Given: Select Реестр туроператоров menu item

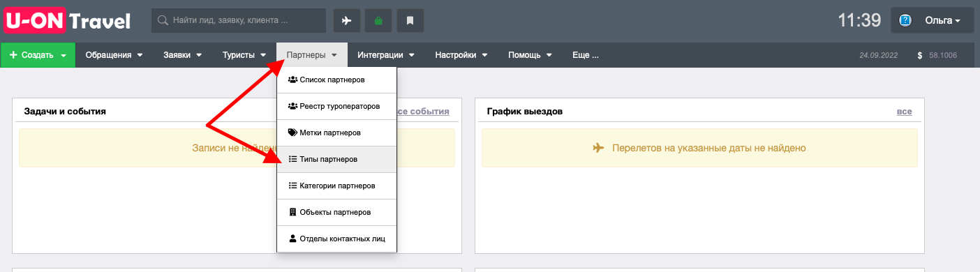Looking at the screenshot, I should tap(337, 107).
